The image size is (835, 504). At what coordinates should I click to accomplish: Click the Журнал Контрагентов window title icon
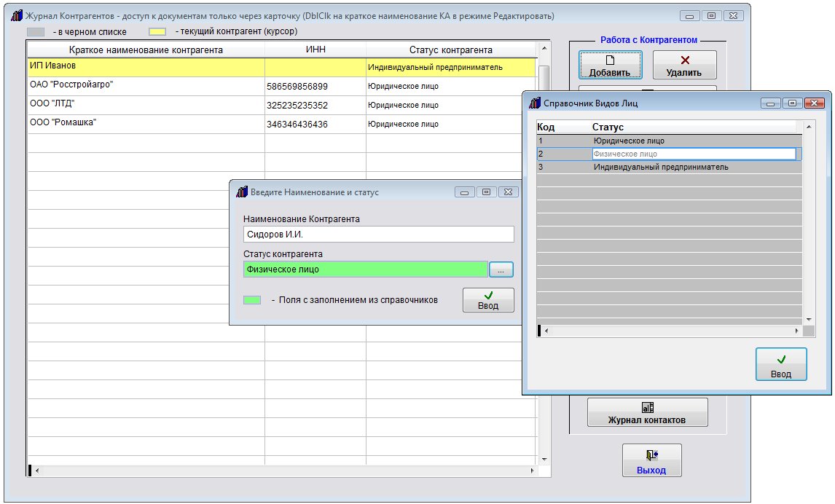(17, 16)
